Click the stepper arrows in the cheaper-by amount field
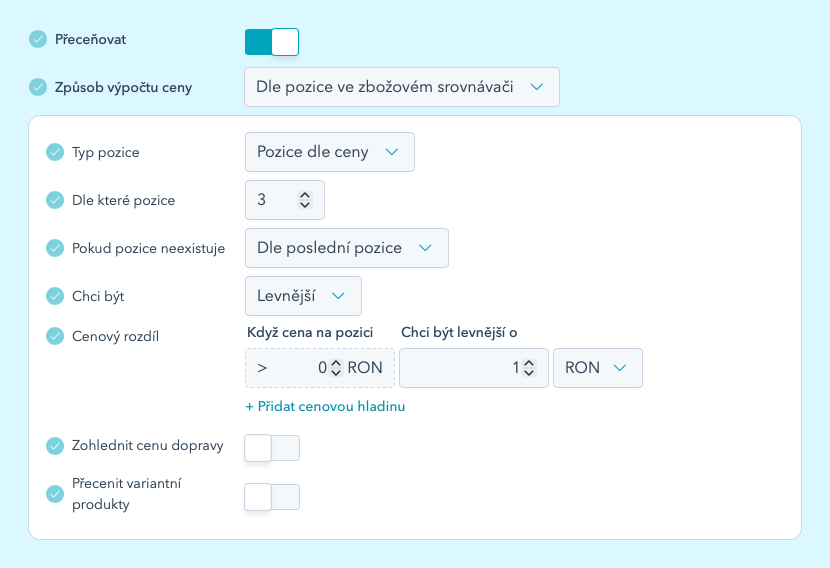The image size is (830, 568). pos(529,368)
